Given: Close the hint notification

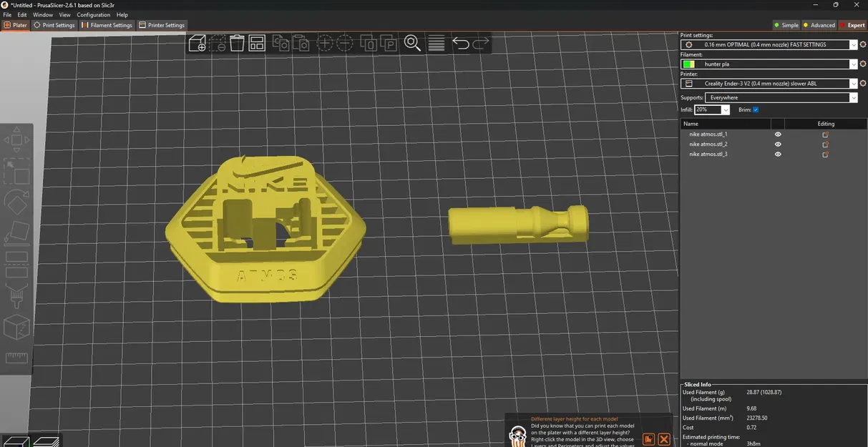Looking at the screenshot, I should pyautogui.click(x=664, y=438).
